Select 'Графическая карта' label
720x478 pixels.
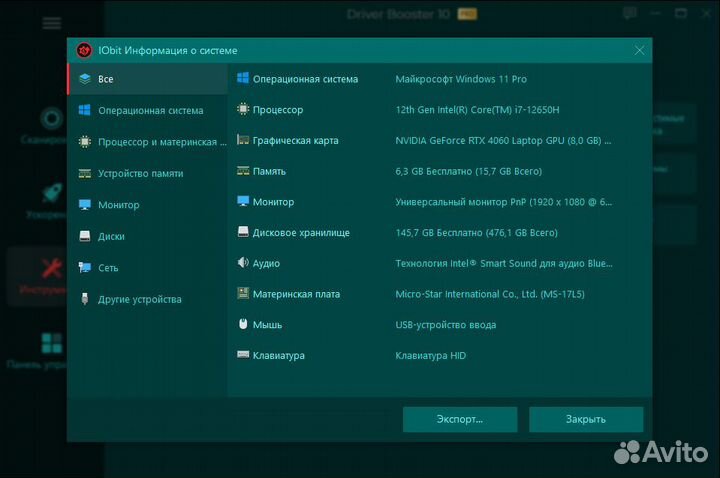[x=296, y=141]
